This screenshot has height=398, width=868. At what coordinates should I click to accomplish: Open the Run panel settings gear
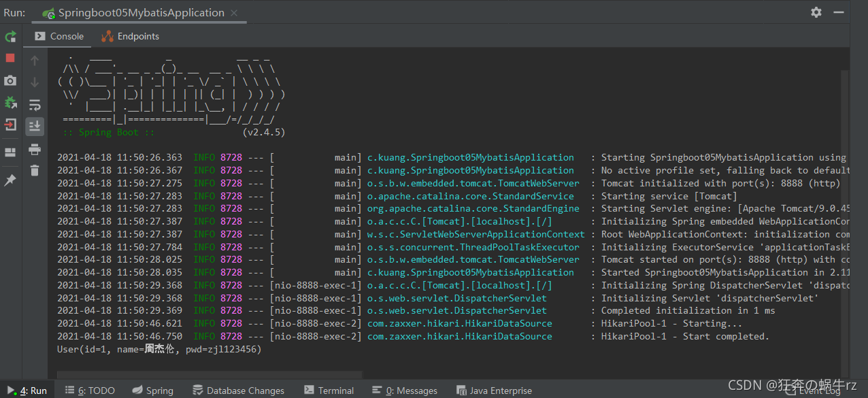click(816, 12)
